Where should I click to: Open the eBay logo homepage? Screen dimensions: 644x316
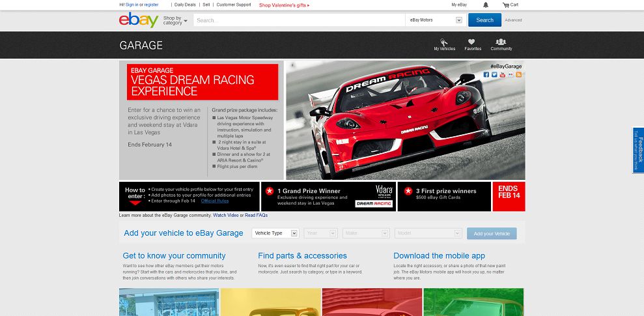pos(139,20)
